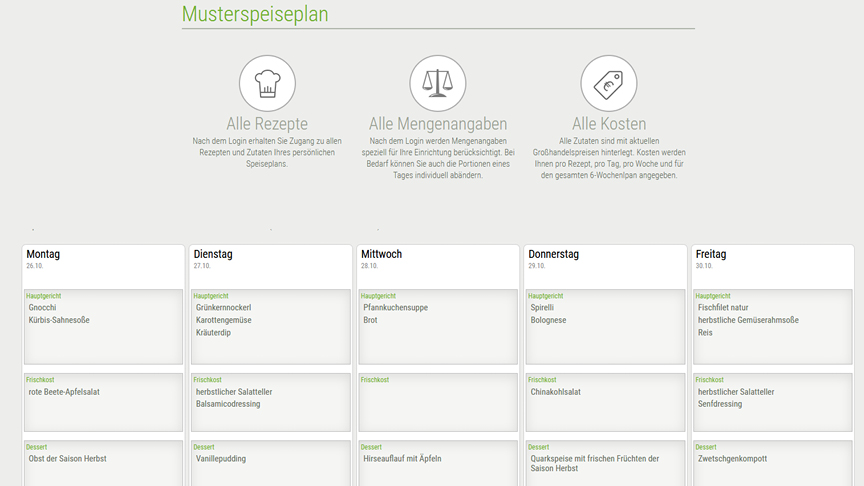Image resolution: width=864 pixels, height=486 pixels.
Task: Select the Mittwoch day column header
Action: [382, 254]
